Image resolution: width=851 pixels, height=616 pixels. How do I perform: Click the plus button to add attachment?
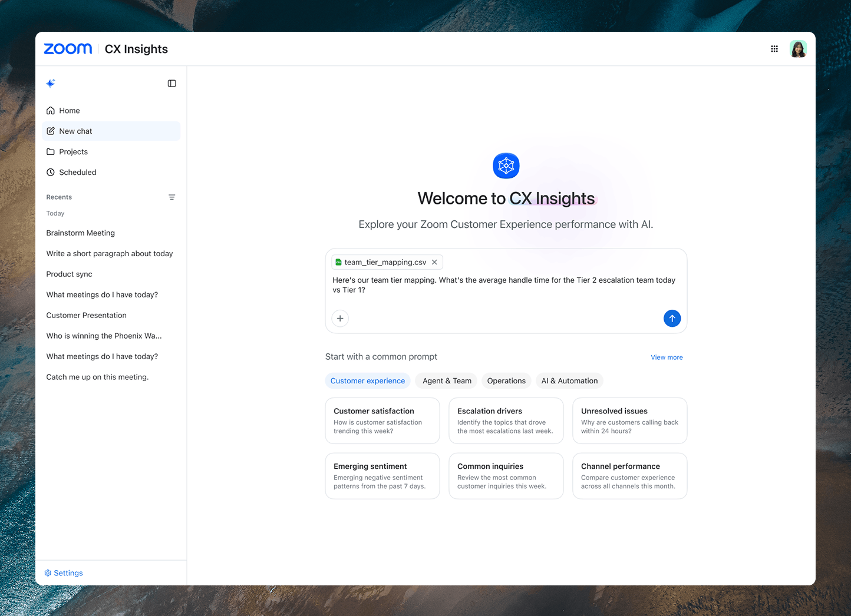[340, 319]
